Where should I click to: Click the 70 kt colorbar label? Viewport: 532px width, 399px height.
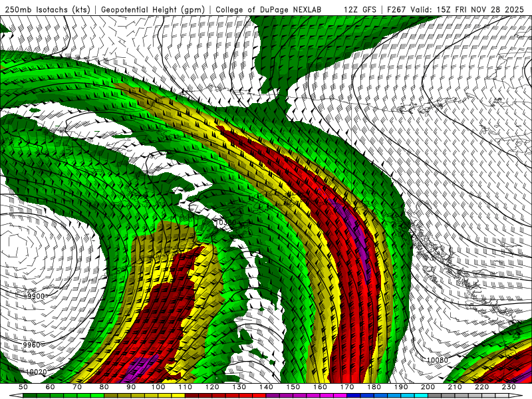coord(77,387)
